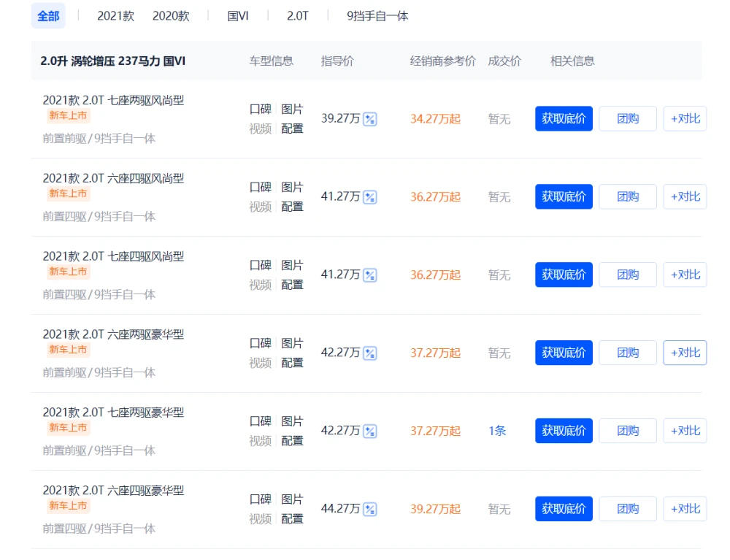Filter by 2020款 model year
Viewport: 730px width, 560px height.
tap(171, 16)
